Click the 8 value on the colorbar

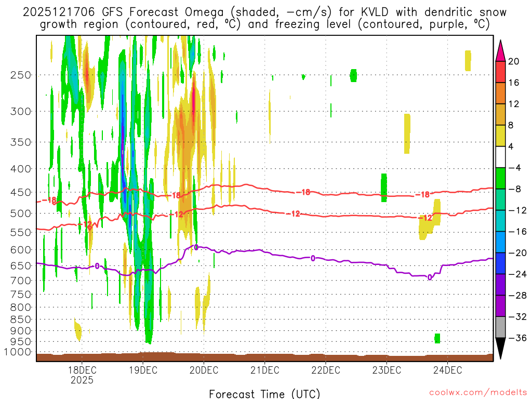pos(511,125)
